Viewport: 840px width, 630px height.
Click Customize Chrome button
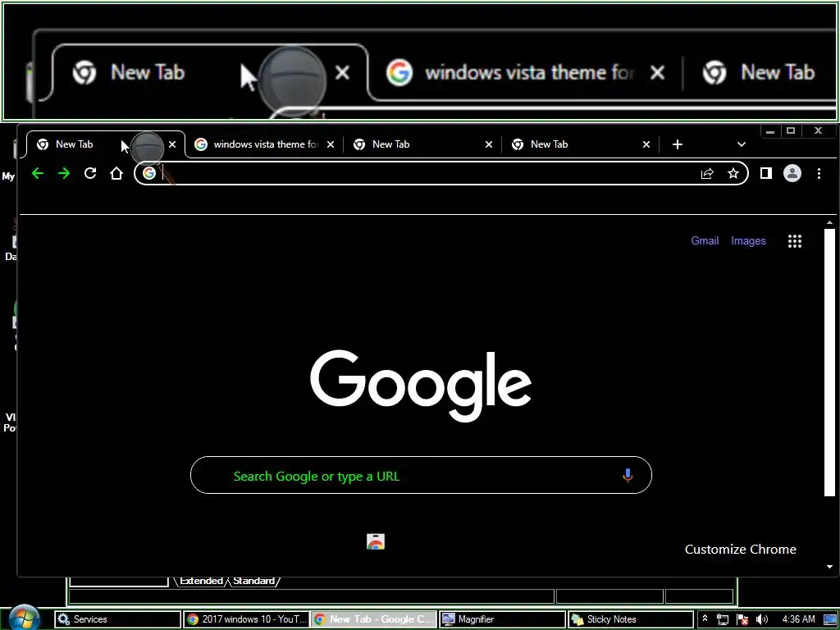point(741,549)
